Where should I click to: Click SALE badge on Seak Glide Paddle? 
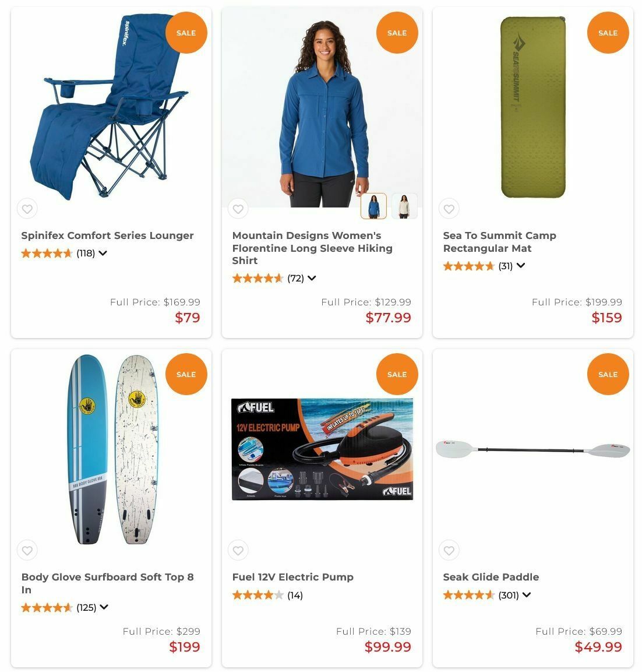[x=608, y=374]
